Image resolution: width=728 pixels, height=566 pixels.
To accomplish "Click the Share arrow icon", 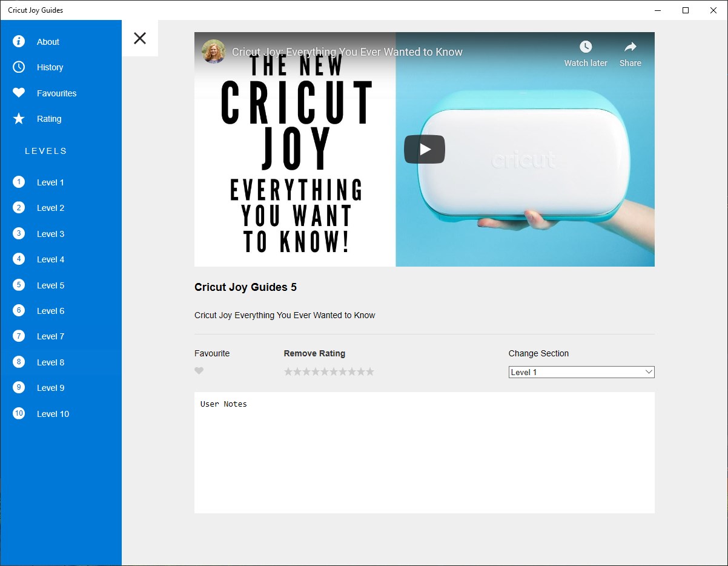I will click(x=630, y=47).
